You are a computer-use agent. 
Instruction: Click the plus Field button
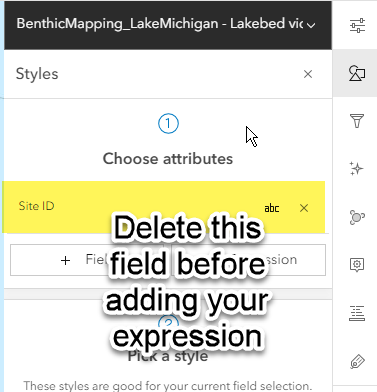point(87,260)
